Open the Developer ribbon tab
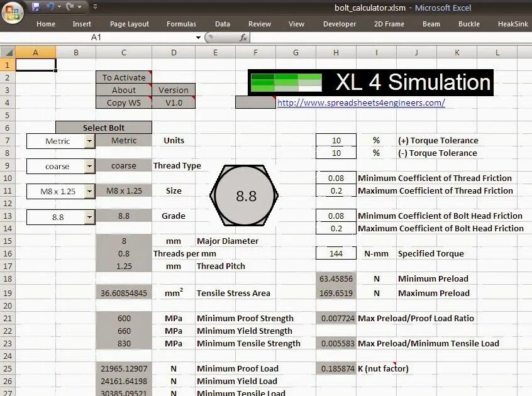The image size is (532, 396). [340, 24]
